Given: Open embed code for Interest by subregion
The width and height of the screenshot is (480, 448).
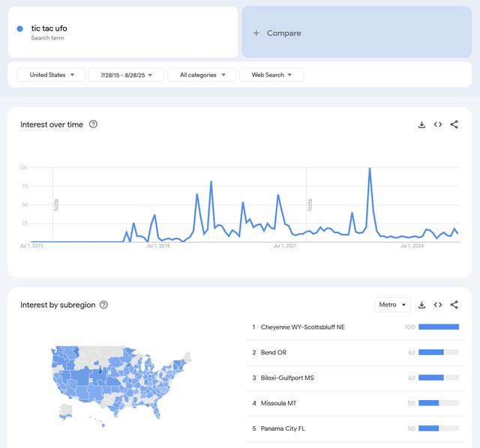Looking at the screenshot, I should point(438,305).
